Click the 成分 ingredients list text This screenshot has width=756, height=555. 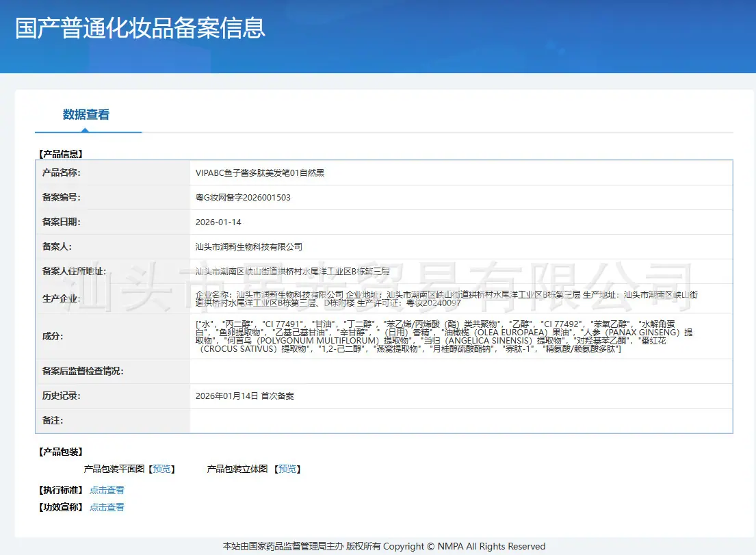444,336
